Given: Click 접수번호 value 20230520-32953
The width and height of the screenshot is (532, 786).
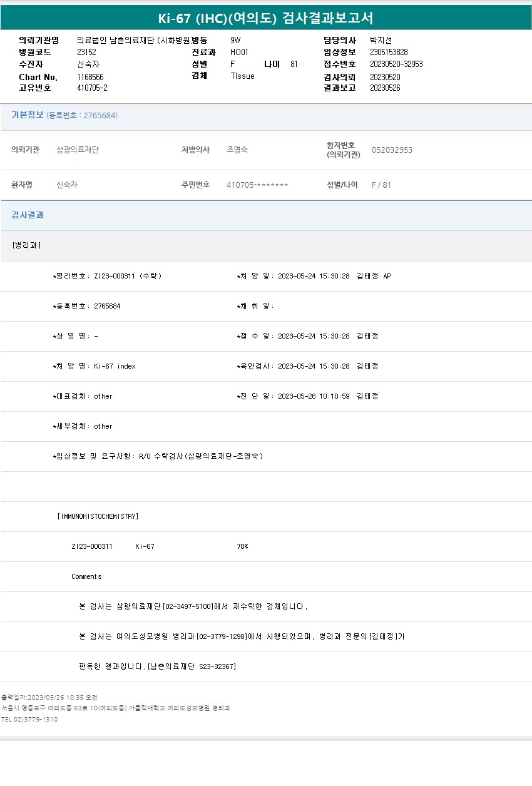Looking at the screenshot, I should [396, 64].
